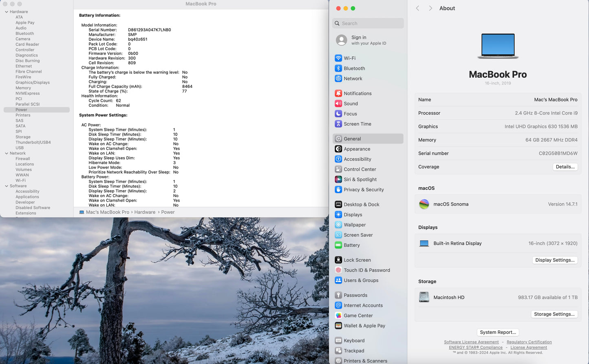Open Screen Time hourglass icon

tap(338, 124)
